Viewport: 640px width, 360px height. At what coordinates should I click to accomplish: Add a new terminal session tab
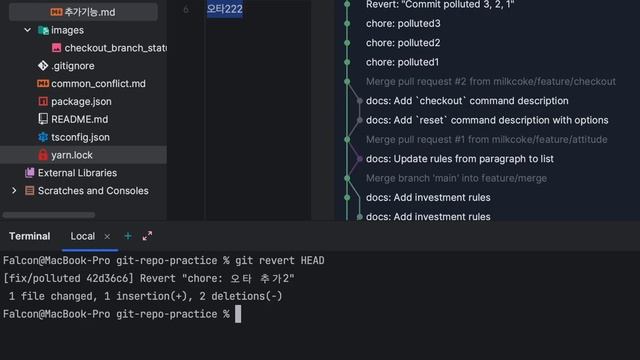pyautogui.click(x=128, y=236)
